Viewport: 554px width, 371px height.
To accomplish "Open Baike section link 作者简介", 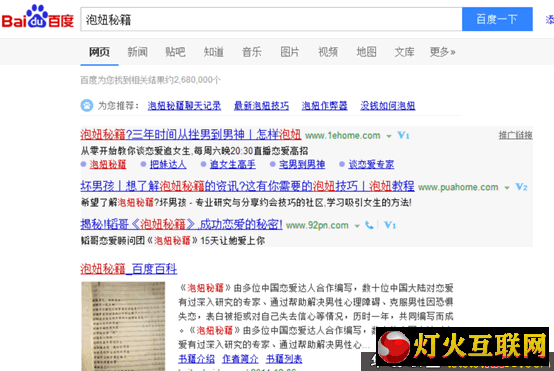I will [x=240, y=359].
